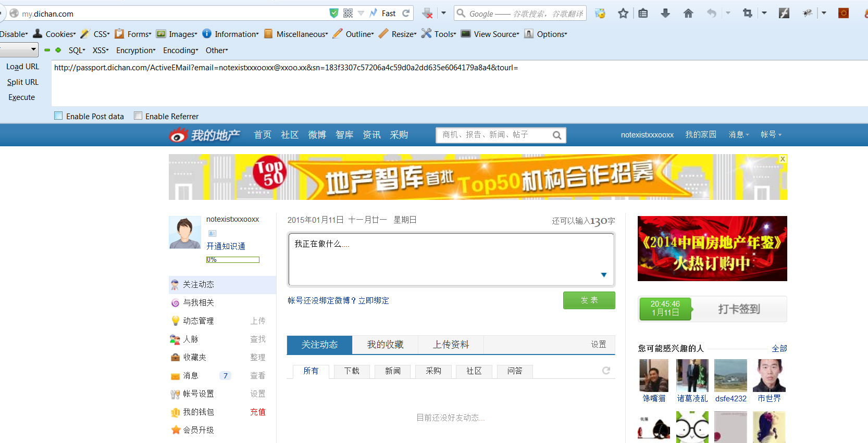Open the 2014中国房地产年鉴 ad thumbnail
The height and width of the screenshot is (443, 868).
point(712,248)
